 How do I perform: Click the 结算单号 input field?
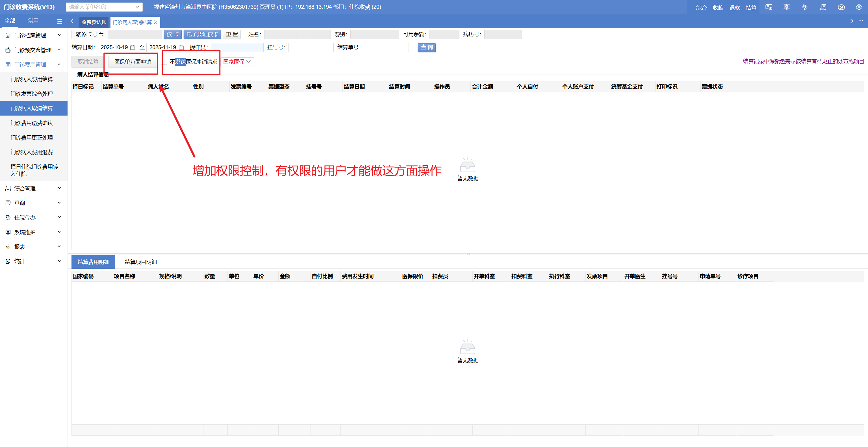click(x=386, y=47)
